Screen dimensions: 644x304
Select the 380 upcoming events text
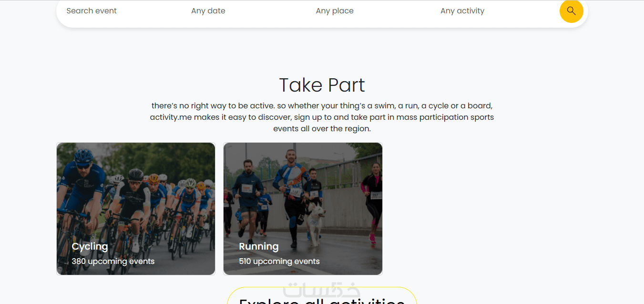[x=113, y=261]
